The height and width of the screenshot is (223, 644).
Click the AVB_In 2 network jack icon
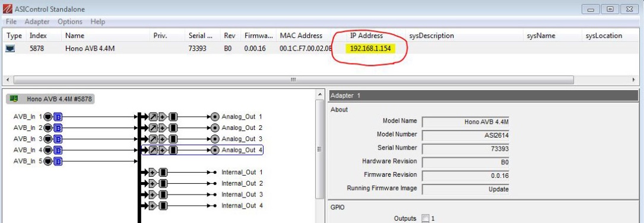(49, 128)
